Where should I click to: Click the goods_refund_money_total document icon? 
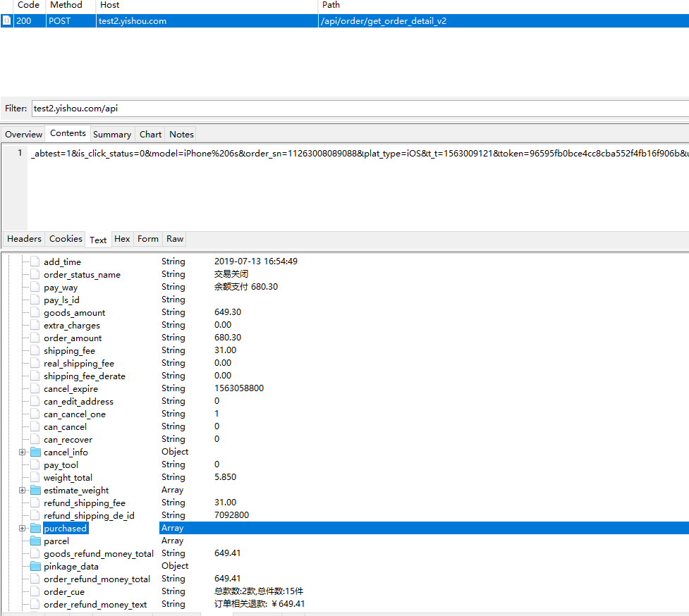click(x=35, y=554)
